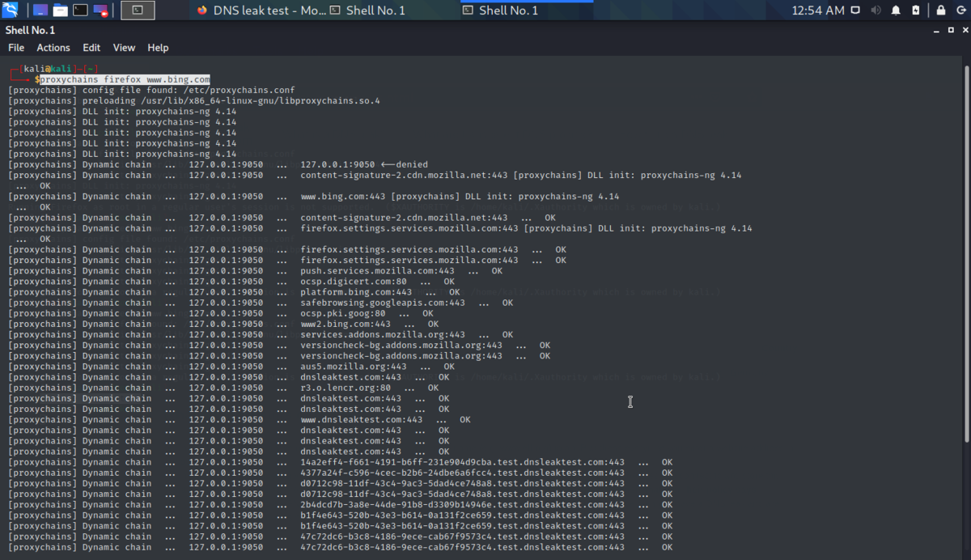971x560 pixels.
Task: Select the highlighted active Shell No. 1 taskbar button
Action: (526, 11)
